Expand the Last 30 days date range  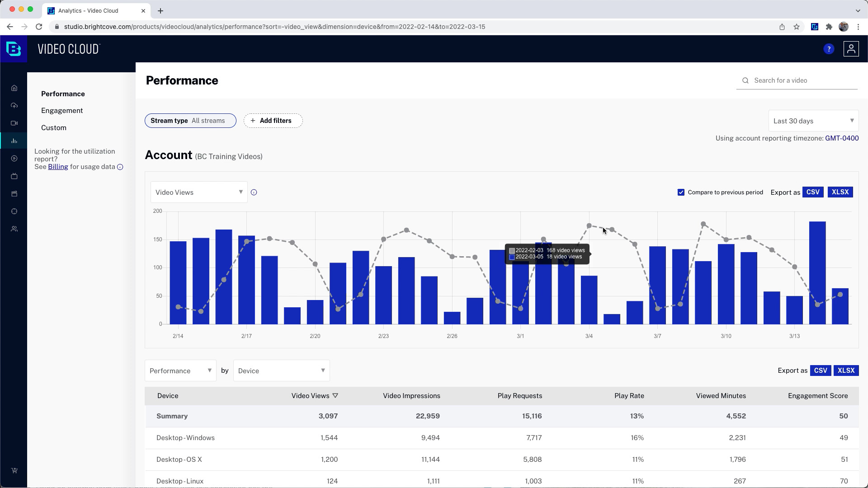[813, 120]
